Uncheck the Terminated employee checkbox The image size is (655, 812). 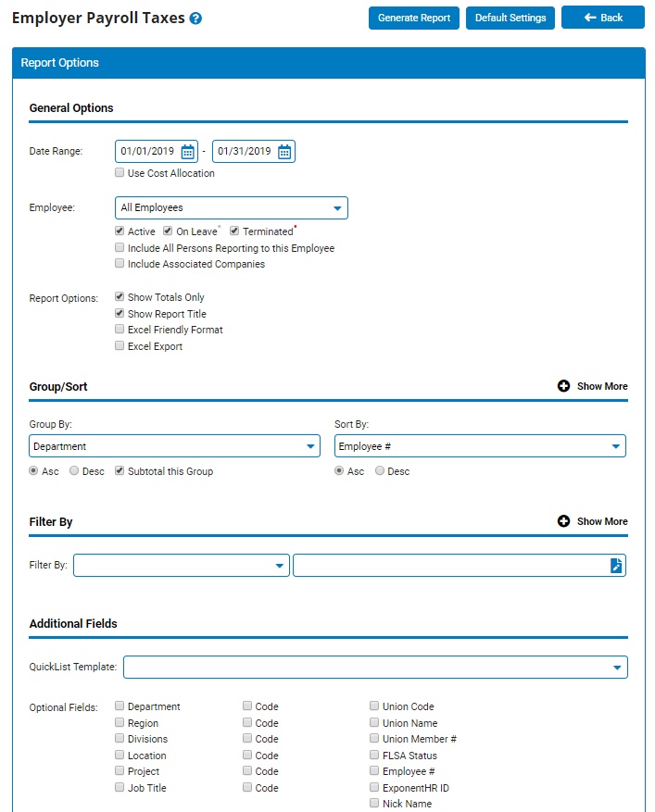(234, 231)
